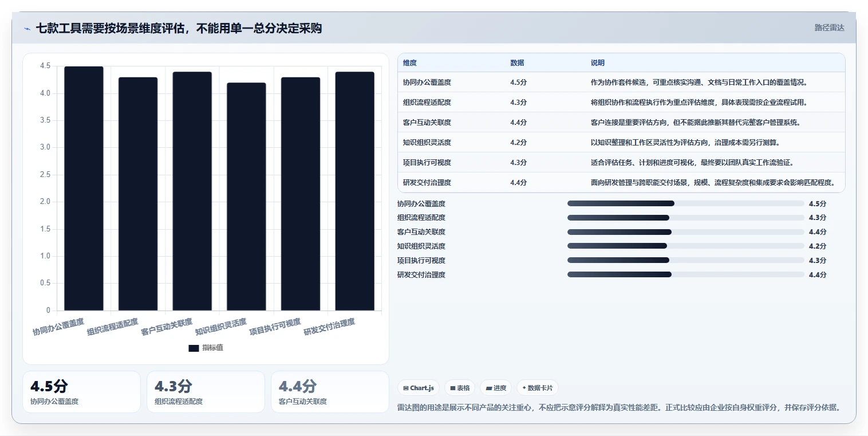This screenshot has height=436, width=868.
Task: Click the 客户互动关联度 progress bar
Action: (686, 232)
